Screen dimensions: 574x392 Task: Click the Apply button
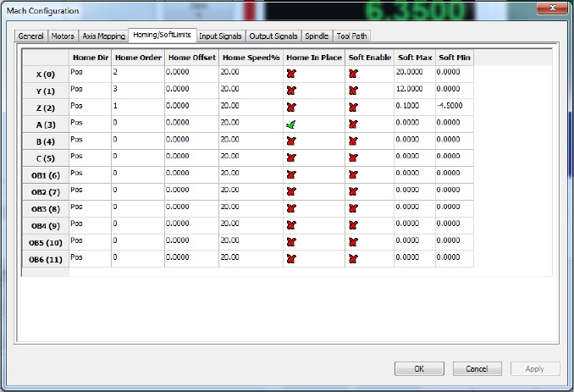(x=535, y=368)
